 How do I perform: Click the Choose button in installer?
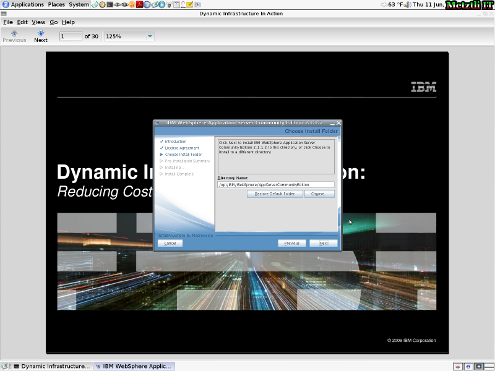click(x=319, y=194)
